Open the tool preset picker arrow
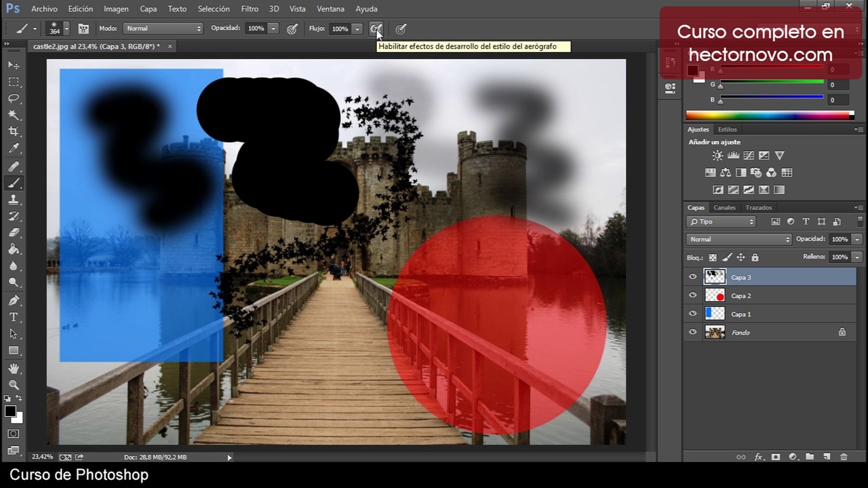Viewport: 868px width, 488px height. pos(35,28)
